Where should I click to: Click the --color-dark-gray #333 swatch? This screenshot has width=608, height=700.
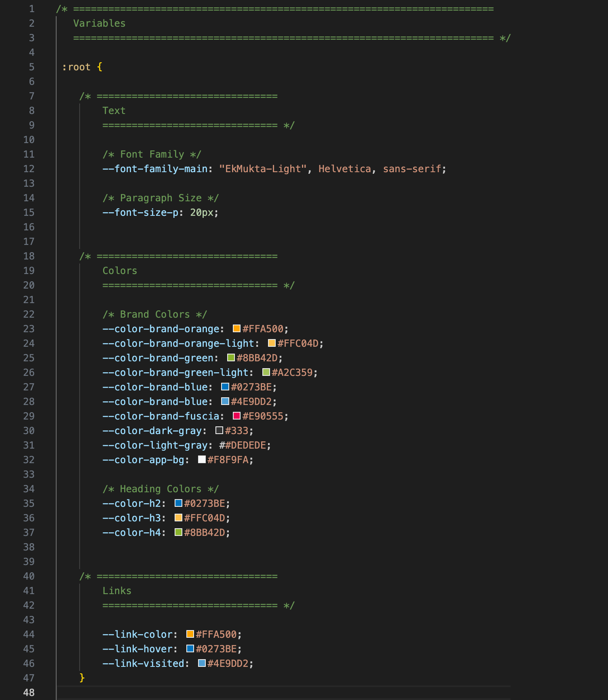tap(219, 430)
